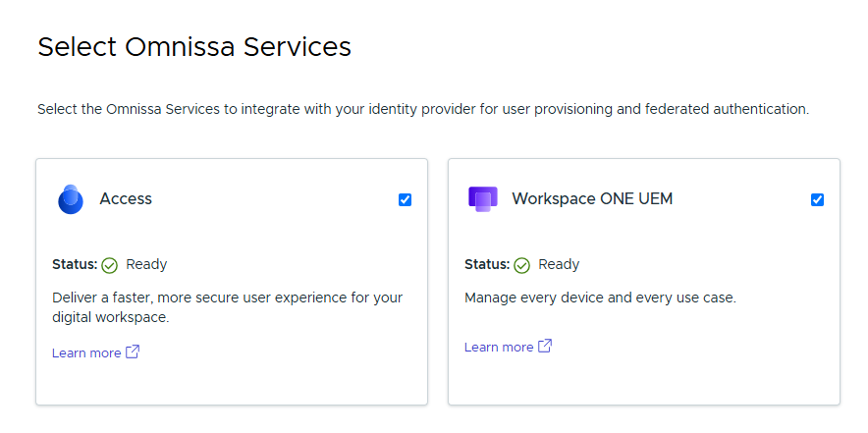Image resolution: width=868 pixels, height=433 pixels.
Task: Uncheck the Workspace ONE UEM checkbox
Action: pyautogui.click(x=817, y=200)
